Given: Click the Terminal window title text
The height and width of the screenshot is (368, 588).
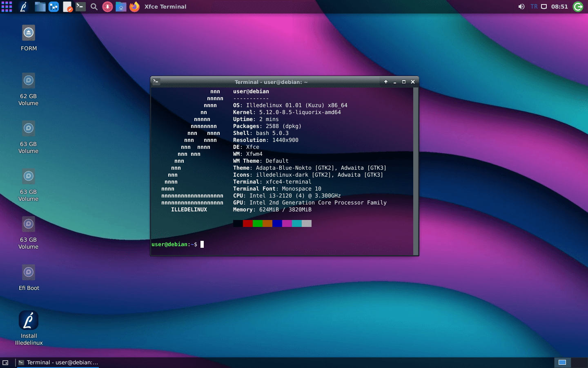Looking at the screenshot, I should click(271, 82).
